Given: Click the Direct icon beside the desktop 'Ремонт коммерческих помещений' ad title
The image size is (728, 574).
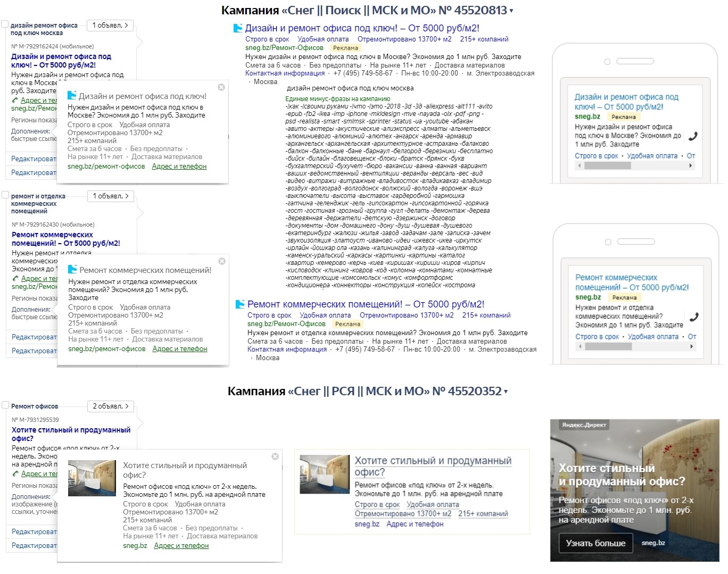Looking at the screenshot, I should [240, 304].
